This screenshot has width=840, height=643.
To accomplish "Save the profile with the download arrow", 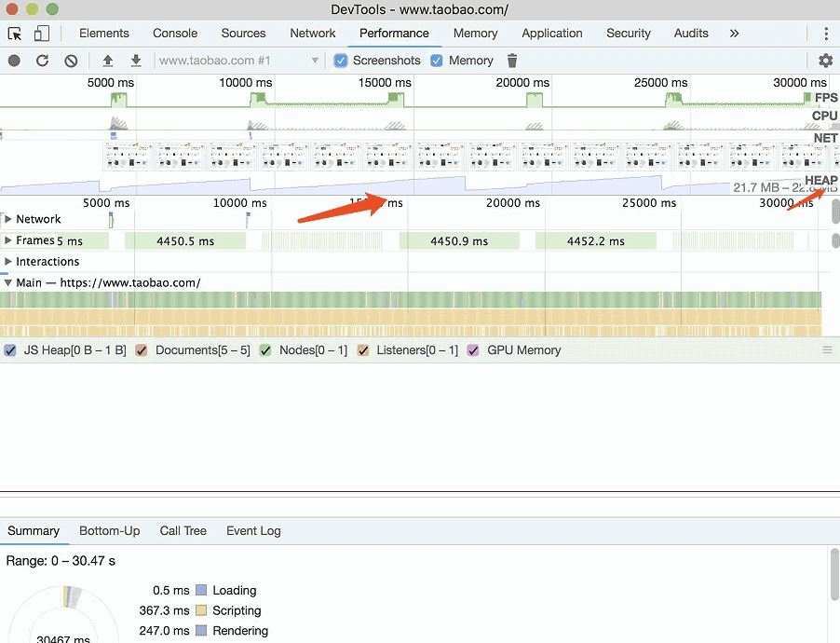I will pyautogui.click(x=136, y=61).
